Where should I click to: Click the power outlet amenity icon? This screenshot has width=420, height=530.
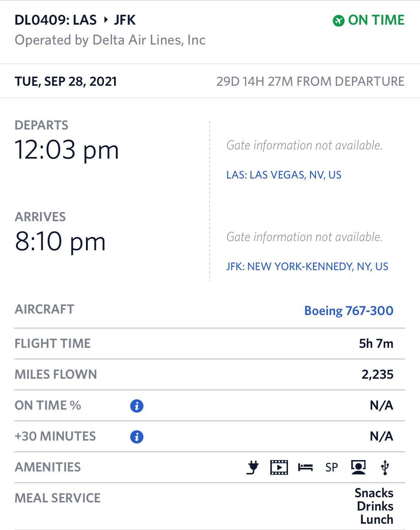click(253, 467)
